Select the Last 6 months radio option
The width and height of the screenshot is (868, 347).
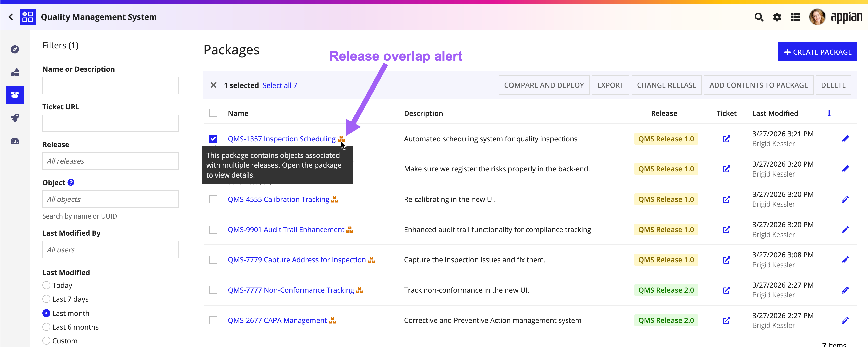click(x=46, y=327)
